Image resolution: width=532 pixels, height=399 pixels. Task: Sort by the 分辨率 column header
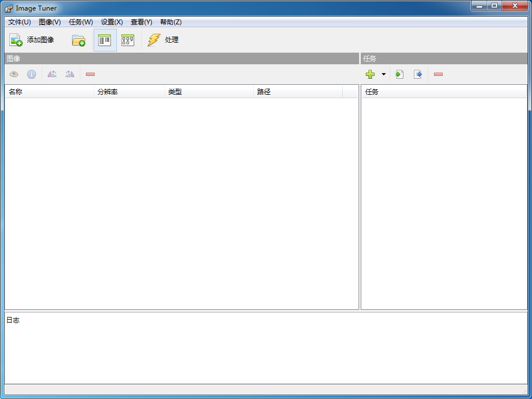point(129,91)
